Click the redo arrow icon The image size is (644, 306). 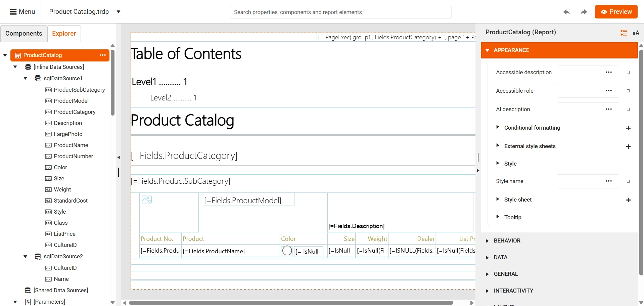pos(584,12)
